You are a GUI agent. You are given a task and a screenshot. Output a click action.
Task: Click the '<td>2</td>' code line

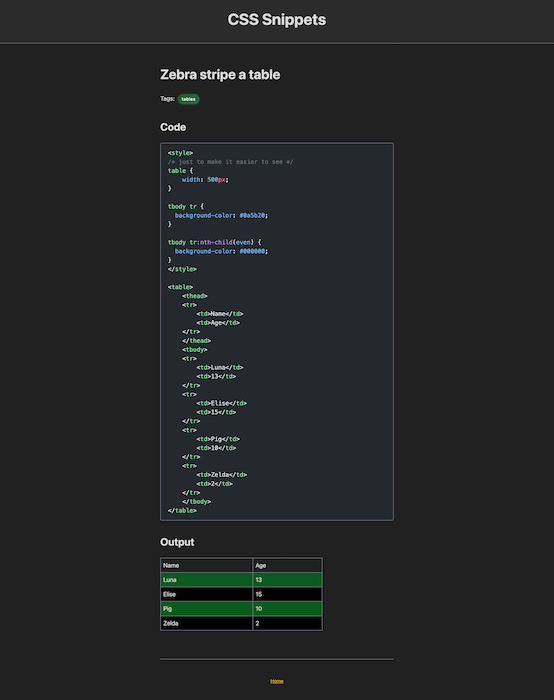[214, 483]
